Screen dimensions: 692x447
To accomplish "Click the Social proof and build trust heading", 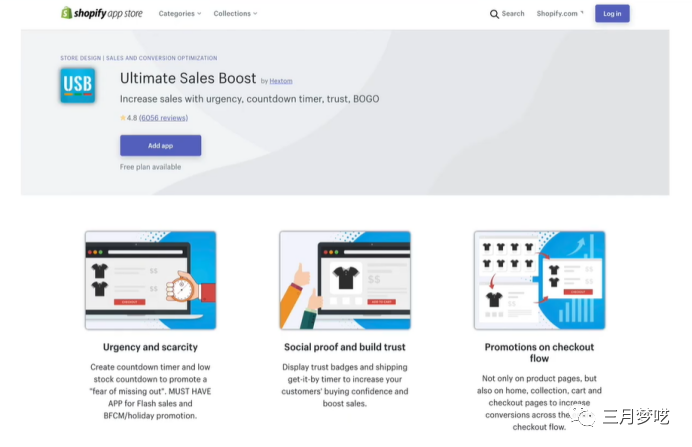I will coord(345,347).
